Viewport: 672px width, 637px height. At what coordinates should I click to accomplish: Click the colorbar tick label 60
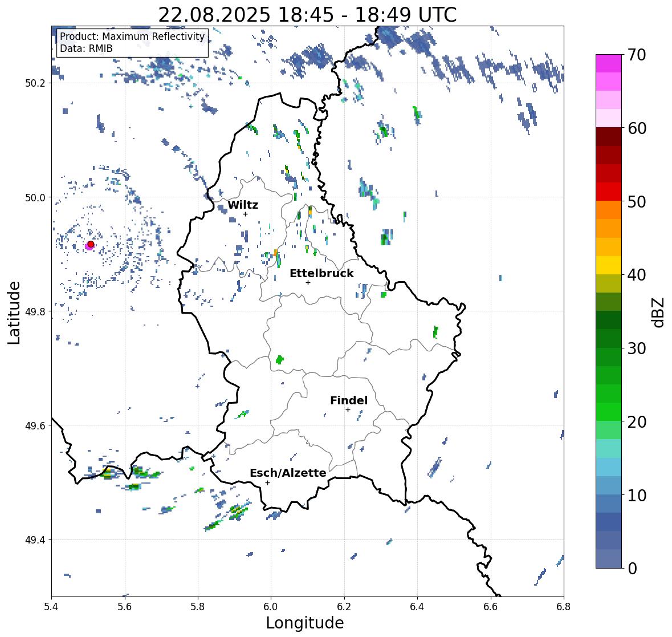pyautogui.click(x=637, y=128)
